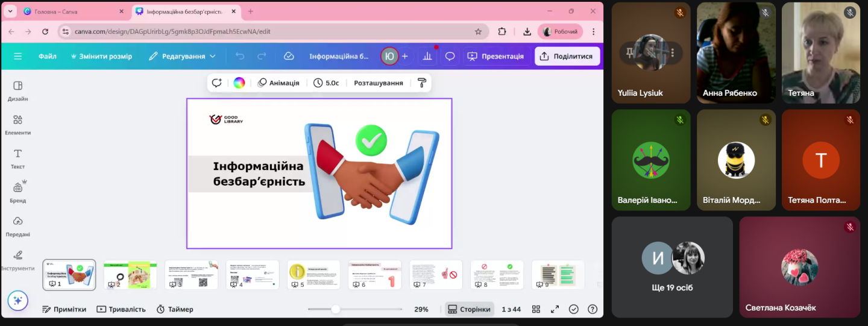Bookmark this page with star icon
Viewport: 868px width, 326px height.
(478, 31)
